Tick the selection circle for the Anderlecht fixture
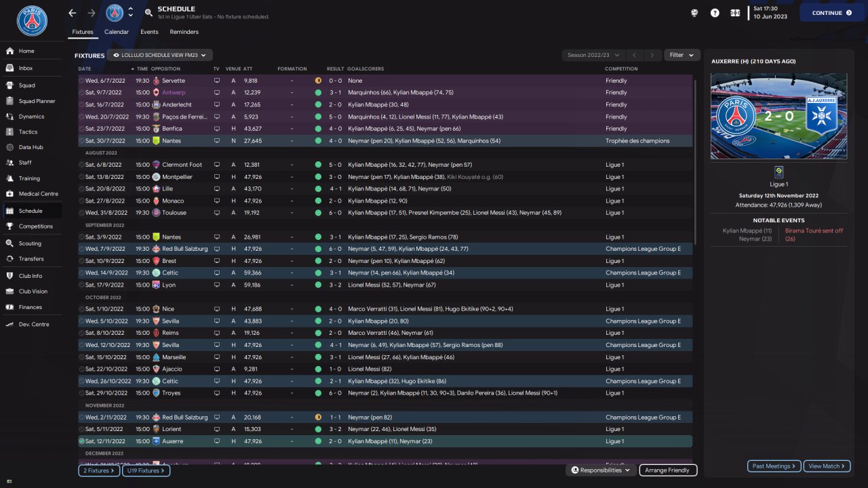The width and height of the screenshot is (868, 488). tap(81, 105)
